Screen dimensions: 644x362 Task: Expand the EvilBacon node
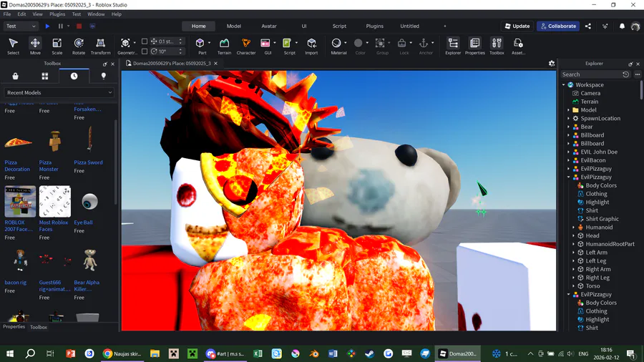[x=569, y=160]
